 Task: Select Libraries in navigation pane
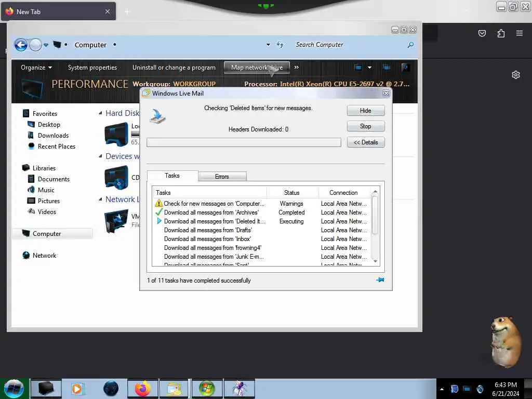tap(44, 168)
